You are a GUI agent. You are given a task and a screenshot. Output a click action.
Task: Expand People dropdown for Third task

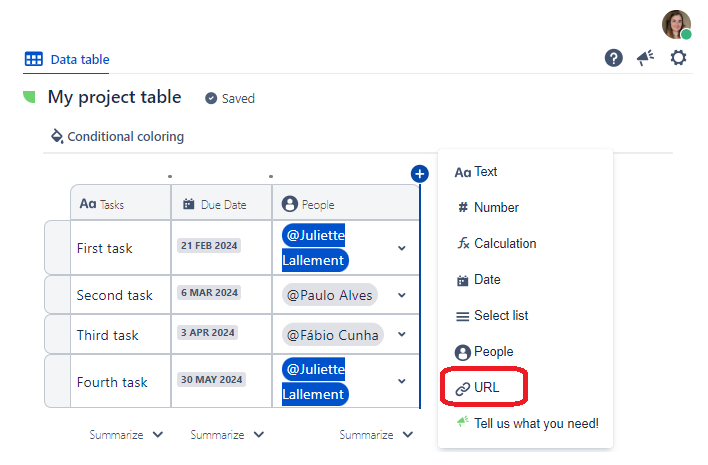402,335
